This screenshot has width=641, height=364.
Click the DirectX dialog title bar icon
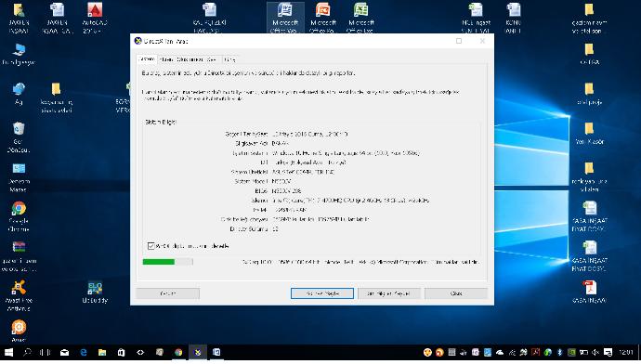point(138,41)
